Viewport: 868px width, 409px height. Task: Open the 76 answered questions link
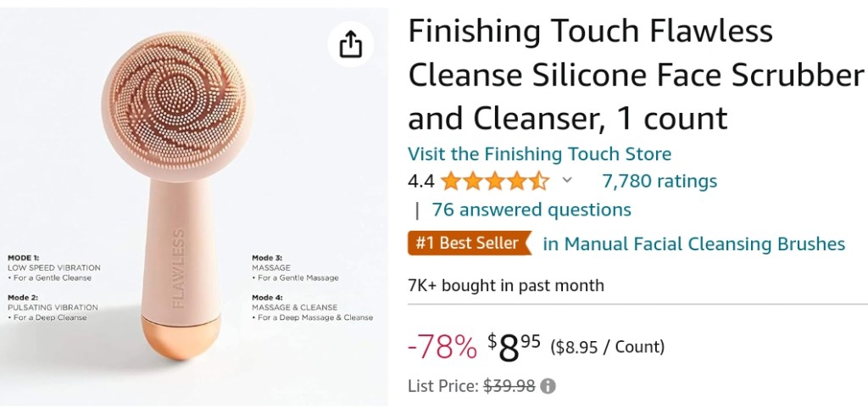tap(531, 210)
